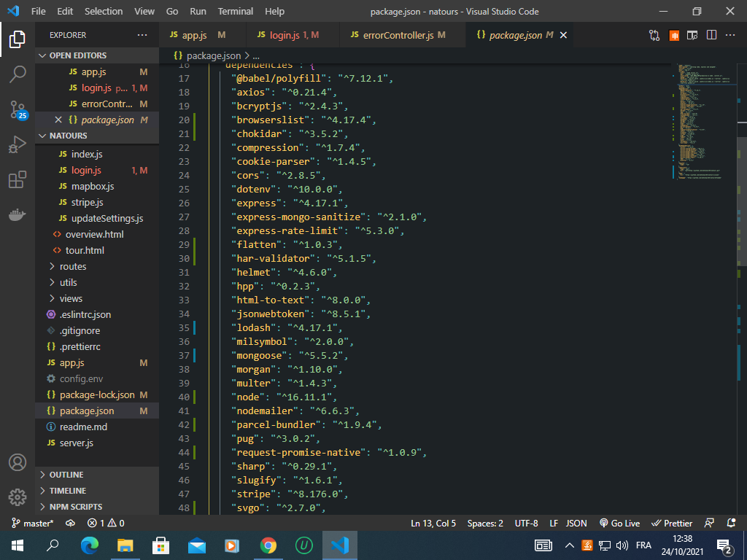Viewport: 747px width, 560px height.
Task: Close package.json in Open Editors list
Action: 58,120
